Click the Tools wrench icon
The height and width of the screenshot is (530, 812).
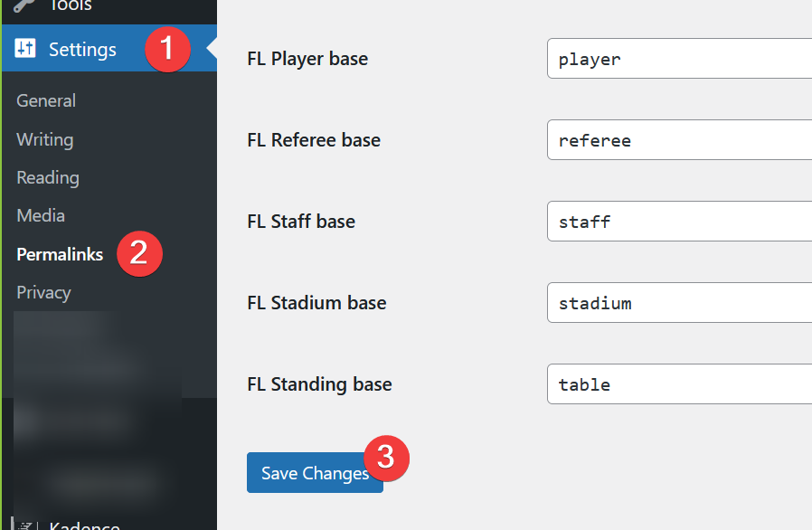click(24, 5)
